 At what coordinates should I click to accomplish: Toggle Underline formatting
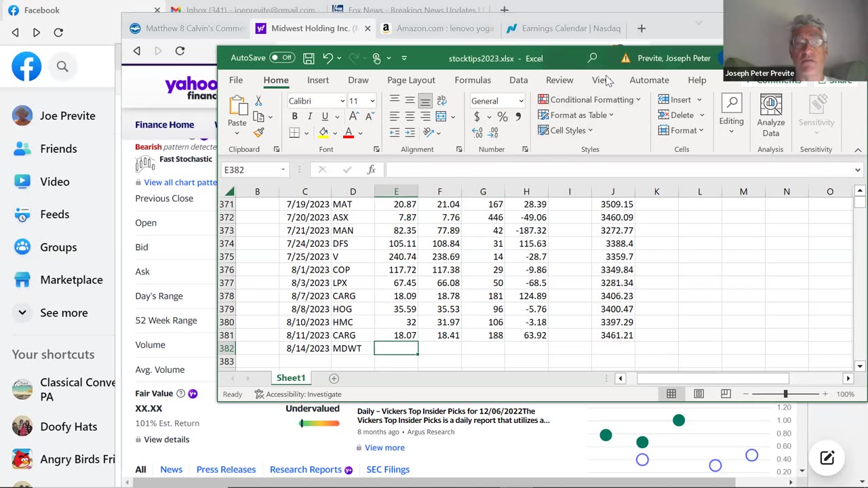point(325,117)
